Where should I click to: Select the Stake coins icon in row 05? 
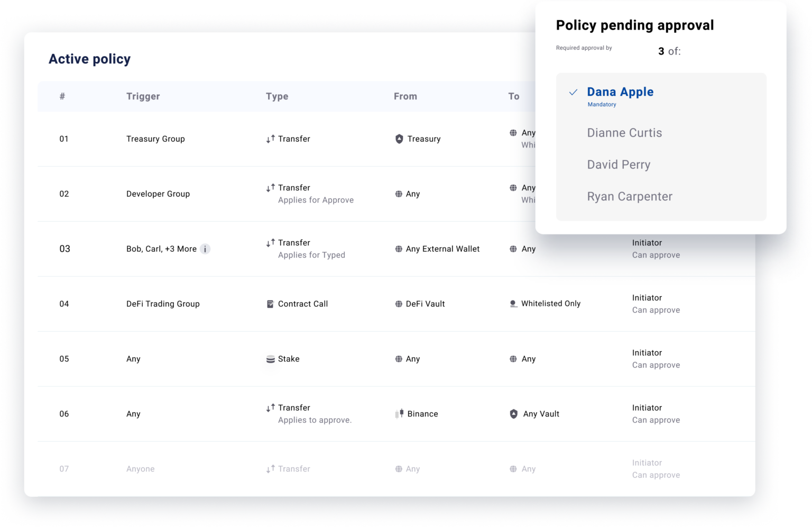pos(270,359)
